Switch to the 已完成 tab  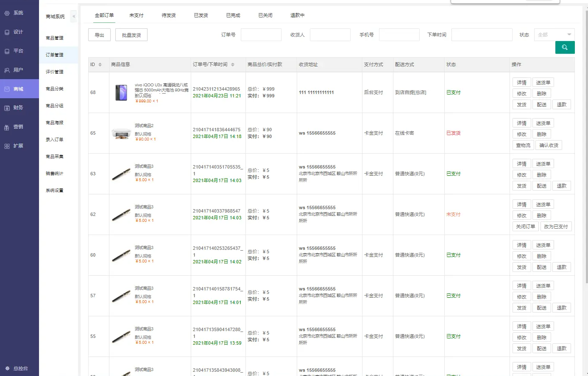[x=233, y=15]
